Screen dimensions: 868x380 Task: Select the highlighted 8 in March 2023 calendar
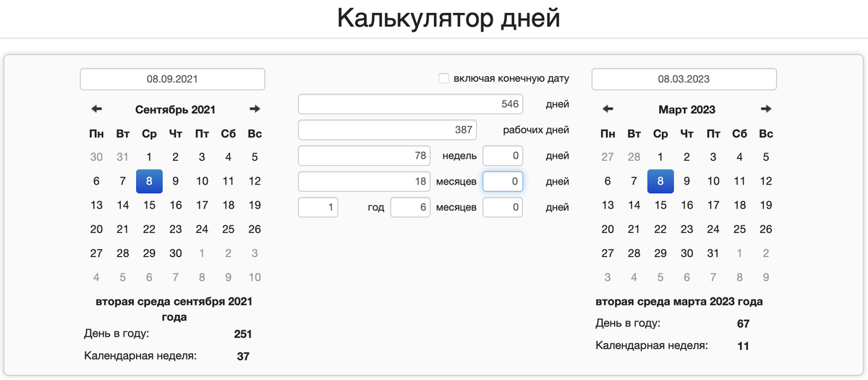pos(660,182)
